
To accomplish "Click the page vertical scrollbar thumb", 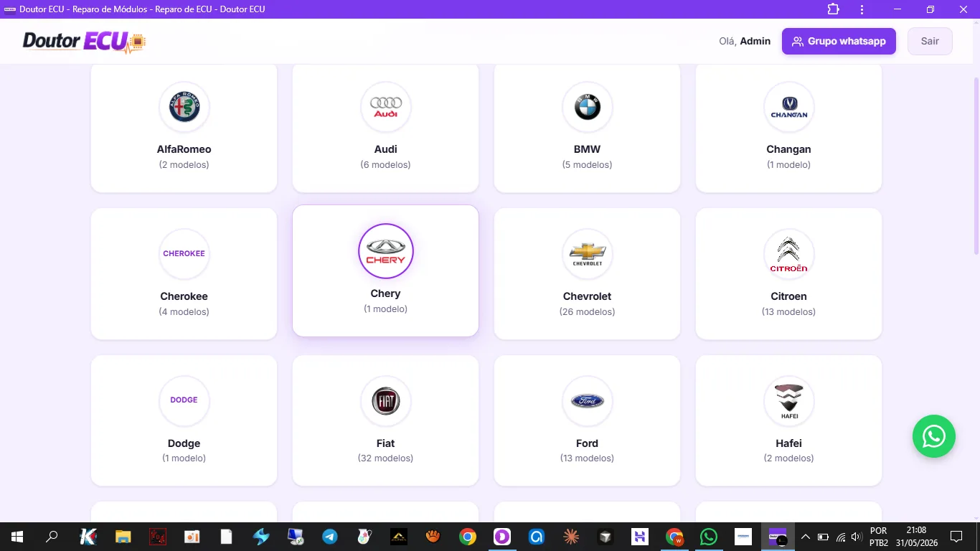I will pos(976,164).
